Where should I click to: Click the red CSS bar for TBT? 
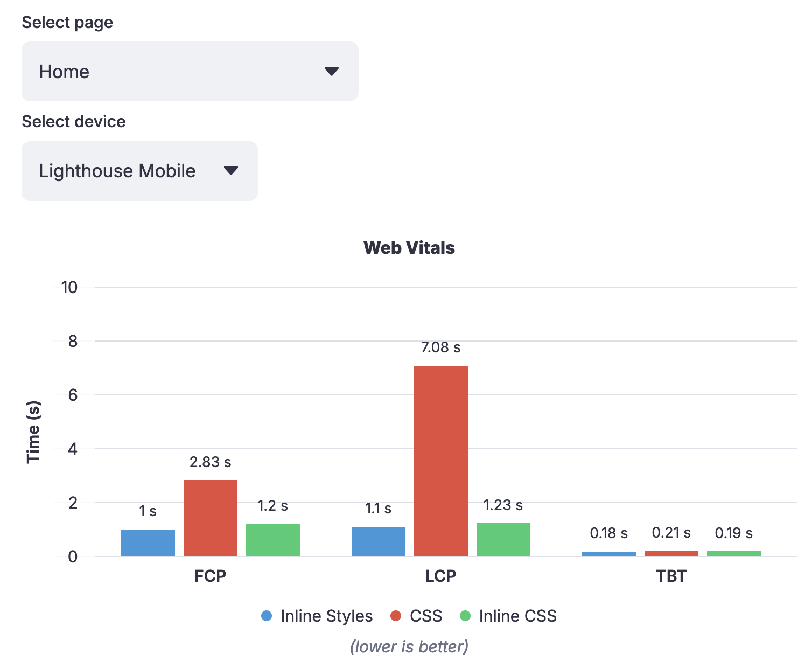coord(671,553)
